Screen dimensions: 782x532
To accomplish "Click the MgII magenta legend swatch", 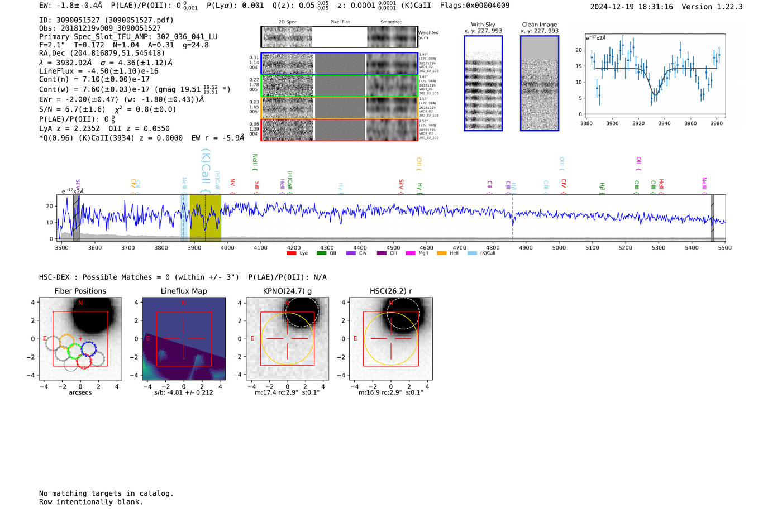I will [x=411, y=253].
